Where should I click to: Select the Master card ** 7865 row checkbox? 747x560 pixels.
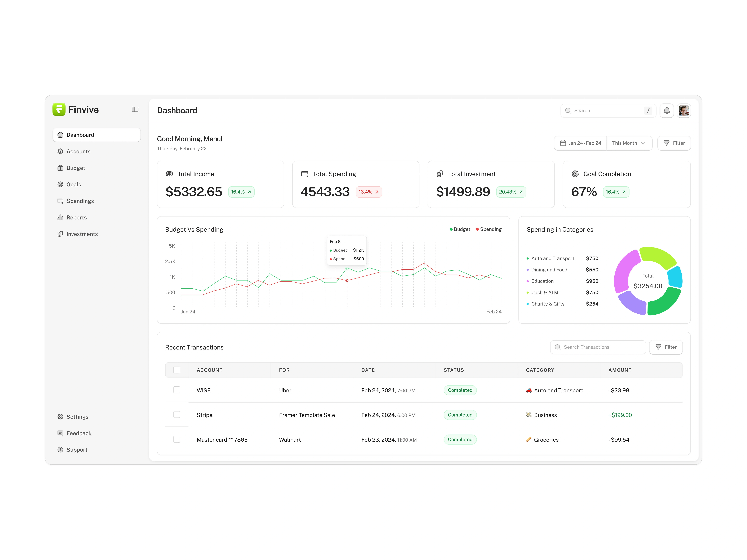point(177,439)
